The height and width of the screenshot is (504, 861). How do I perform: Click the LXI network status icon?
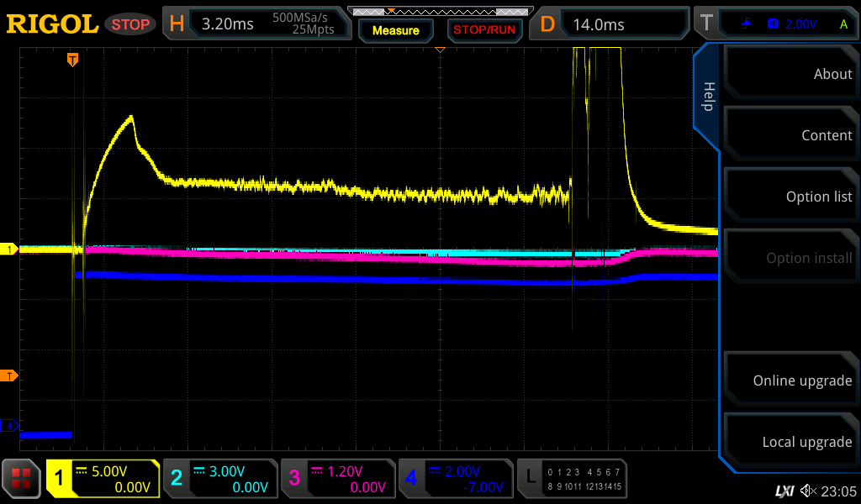tap(784, 491)
